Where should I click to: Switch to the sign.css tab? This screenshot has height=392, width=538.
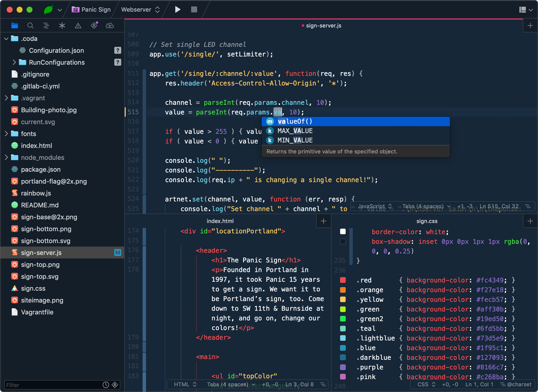click(427, 221)
